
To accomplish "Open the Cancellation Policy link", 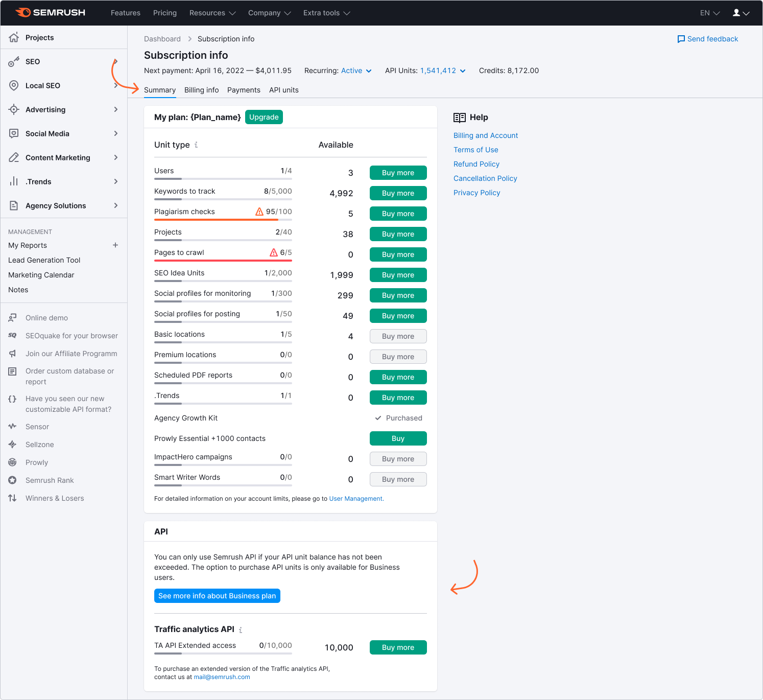I will (x=485, y=178).
